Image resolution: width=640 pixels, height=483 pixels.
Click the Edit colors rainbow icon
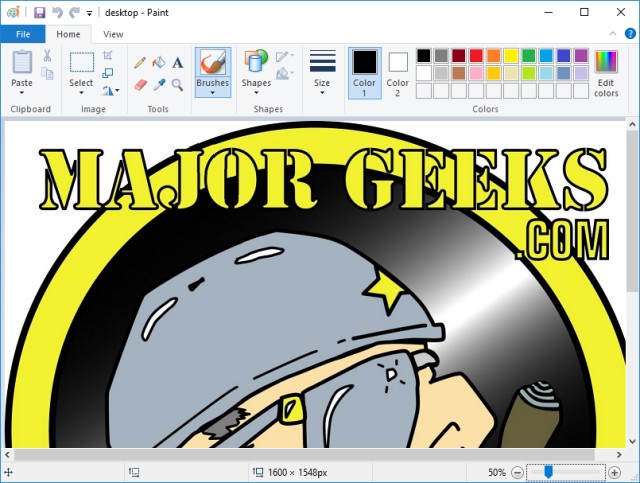[606, 62]
